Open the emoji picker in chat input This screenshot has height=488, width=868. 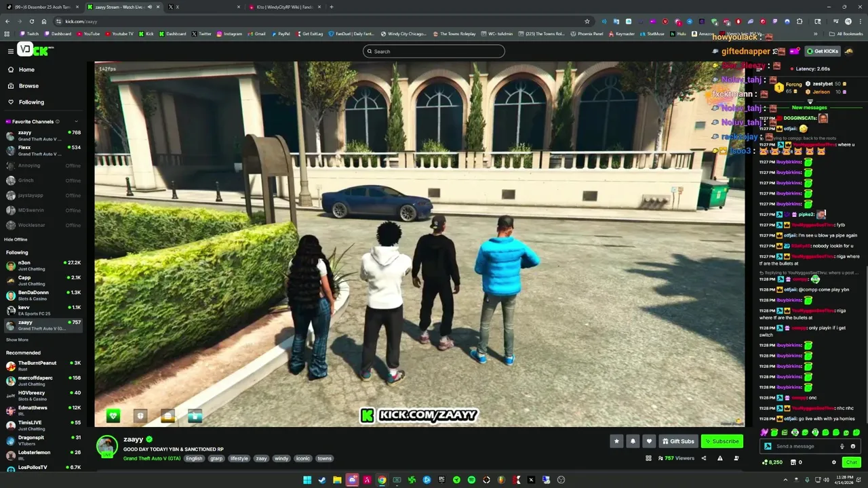click(853, 446)
